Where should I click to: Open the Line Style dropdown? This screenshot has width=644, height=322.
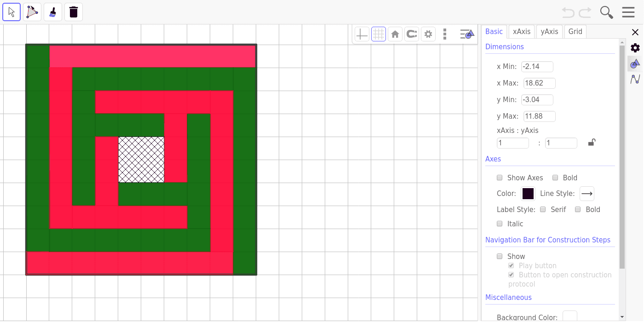[x=587, y=194]
